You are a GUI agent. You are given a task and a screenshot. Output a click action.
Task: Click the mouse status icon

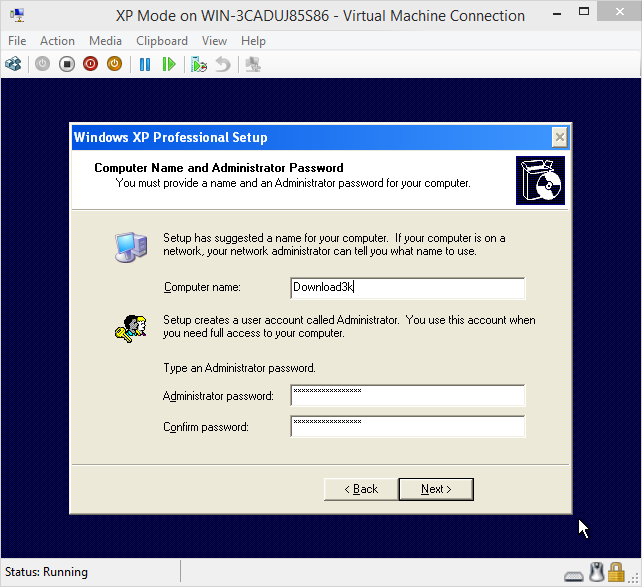tap(597, 572)
